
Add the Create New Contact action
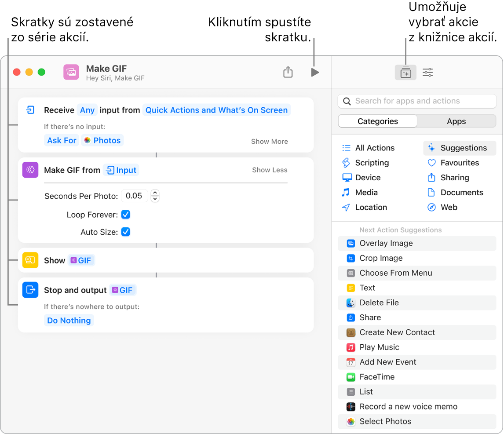(417, 332)
